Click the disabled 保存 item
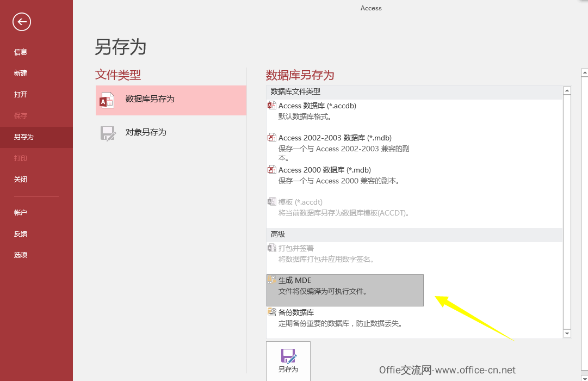 [x=36, y=115]
